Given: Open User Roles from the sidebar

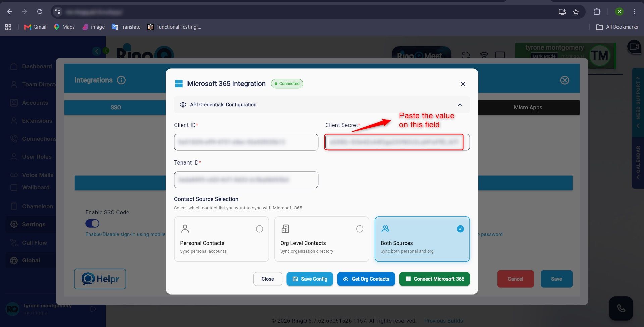Looking at the screenshot, I should pos(31,157).
